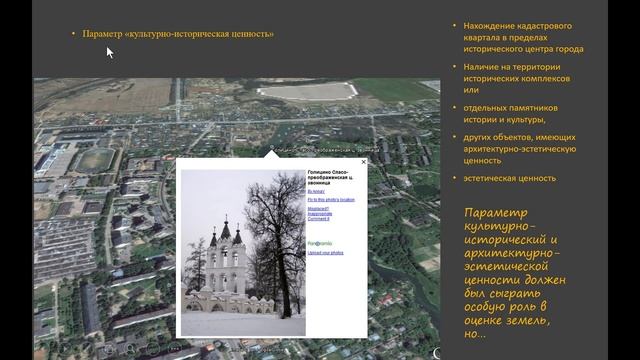The height and width of the screenshot is (360, 640).
Task: Advance with the slideshow next-slide arrow
Action: pos(65,349)
